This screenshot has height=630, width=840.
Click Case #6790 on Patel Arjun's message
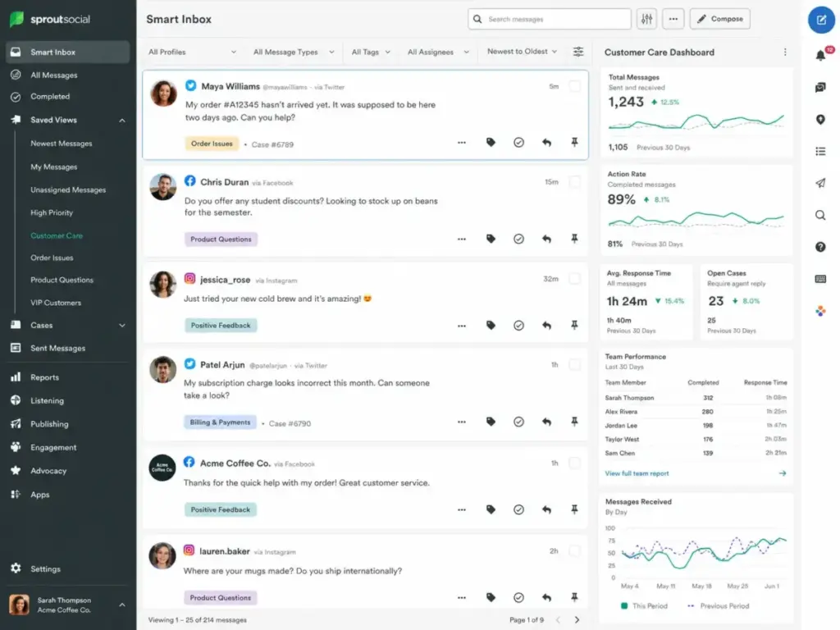coord(290,424)
